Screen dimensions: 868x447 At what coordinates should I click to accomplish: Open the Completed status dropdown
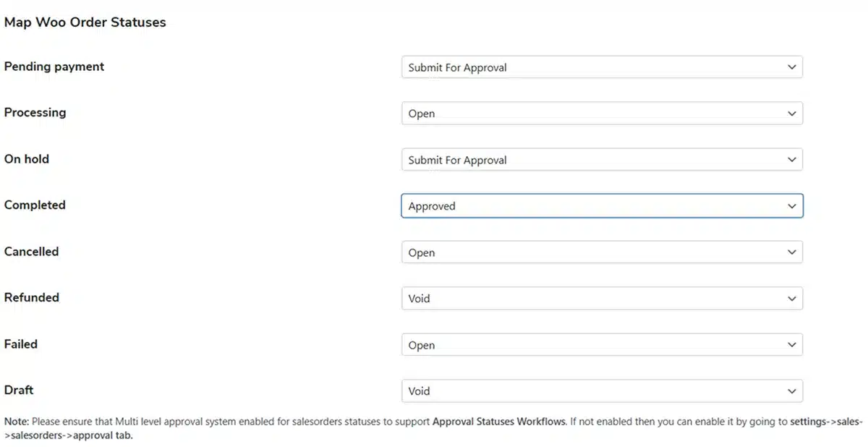pos(602,205)
